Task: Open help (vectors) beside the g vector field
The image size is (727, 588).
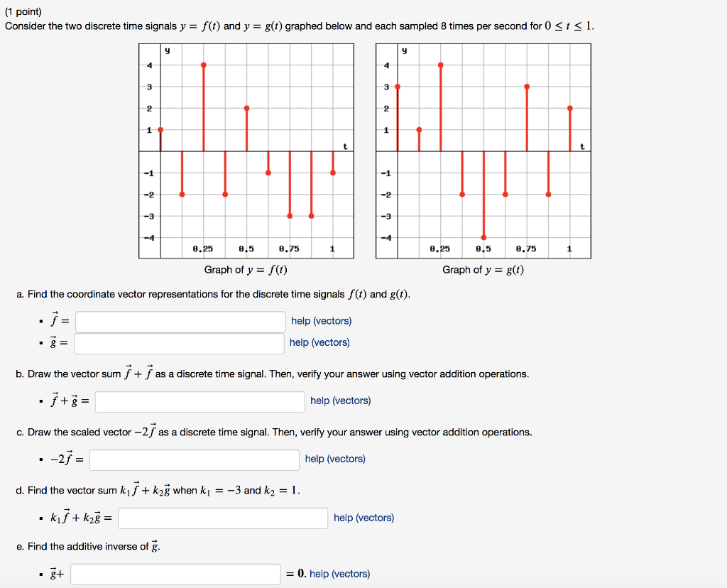Action: pyautogui.click(x=321, y=342)
